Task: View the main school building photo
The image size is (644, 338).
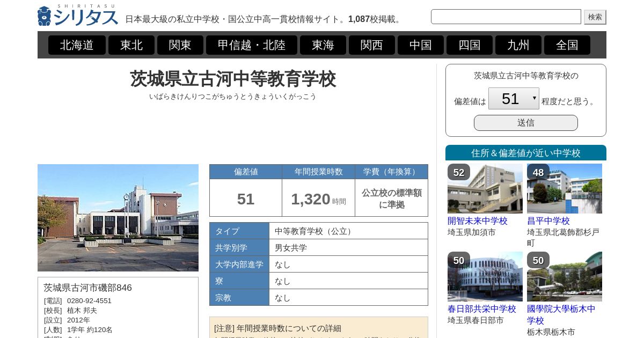Action: coord(118,218)
